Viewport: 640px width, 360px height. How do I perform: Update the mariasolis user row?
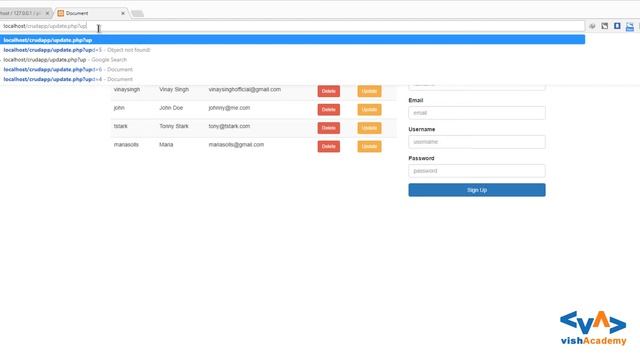pyautogui.click(x=369, y=146)
